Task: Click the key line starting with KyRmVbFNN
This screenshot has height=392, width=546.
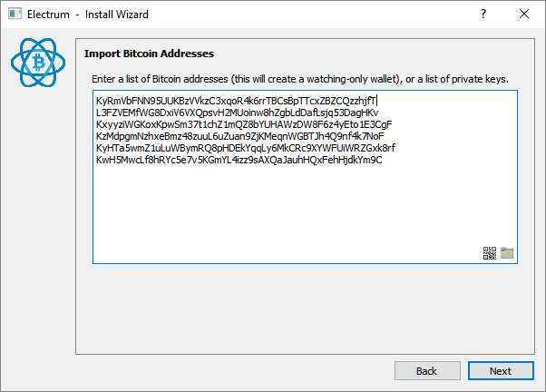Action: pyautogui.click(x=236, y=101)
